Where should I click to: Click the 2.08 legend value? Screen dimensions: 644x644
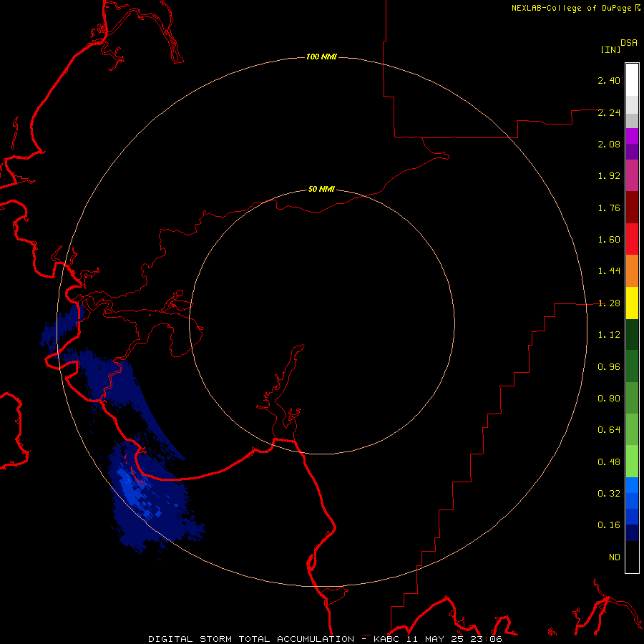pos(609,144)
